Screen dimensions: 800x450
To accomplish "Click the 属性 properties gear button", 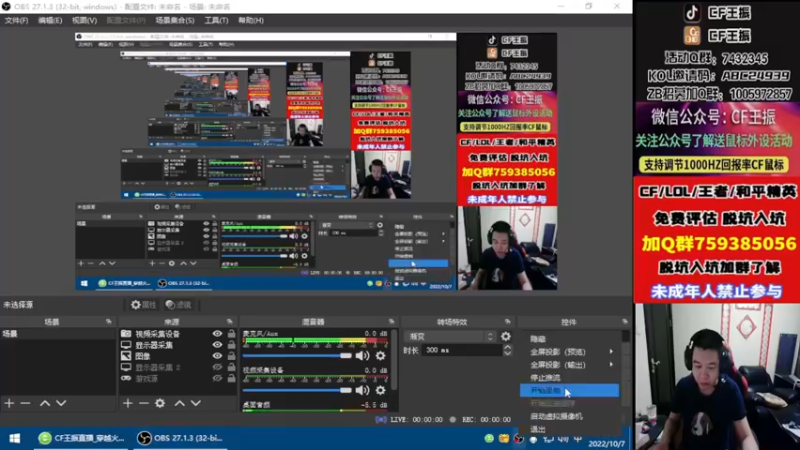I will 143,305.
